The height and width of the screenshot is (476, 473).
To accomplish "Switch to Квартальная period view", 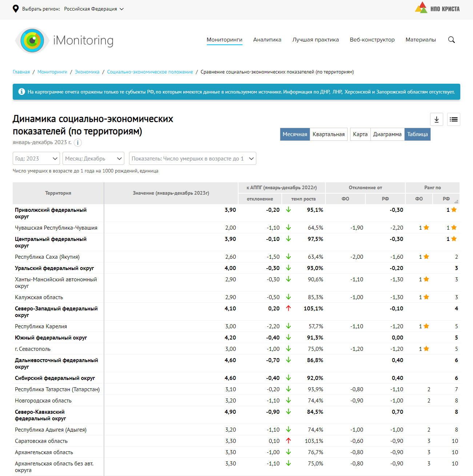I will (x=328, y=134).
